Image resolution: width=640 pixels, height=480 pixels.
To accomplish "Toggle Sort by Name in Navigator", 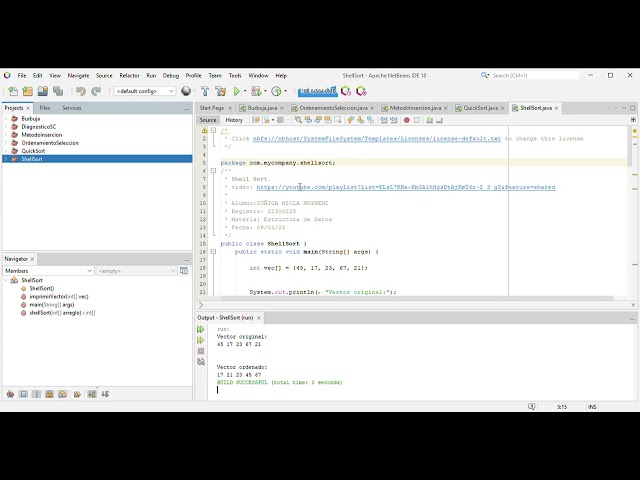I will [92, 394].
